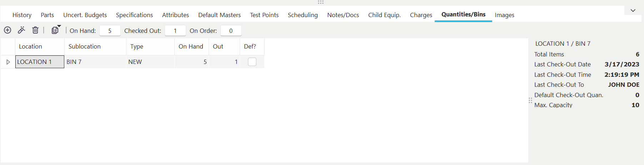
Task: Click the trash delete icon
Action: pos(35,30)
